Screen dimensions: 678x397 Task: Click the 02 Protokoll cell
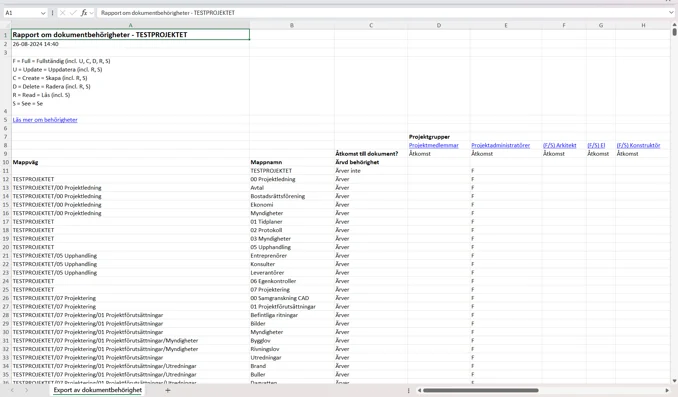(x=291, y=230)
